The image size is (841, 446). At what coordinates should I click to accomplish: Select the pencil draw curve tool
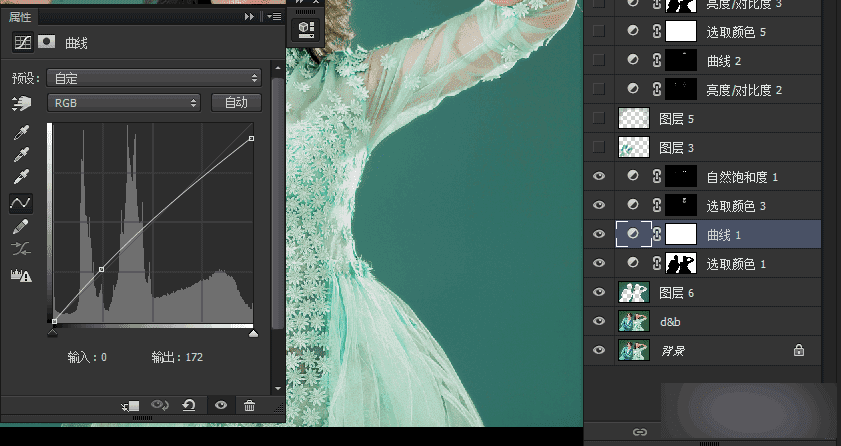tap(20, 228)
